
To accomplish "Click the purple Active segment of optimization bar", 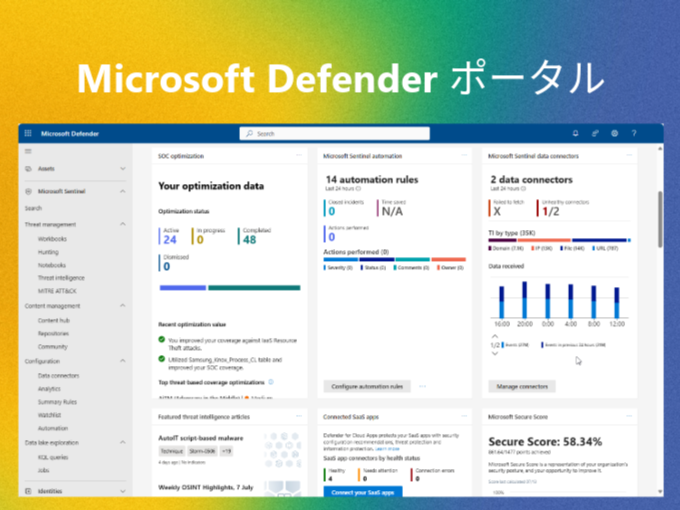I will [x=183, y=288].
